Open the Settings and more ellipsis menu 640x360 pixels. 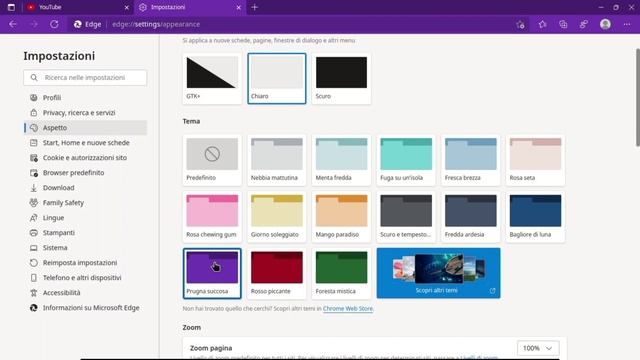627,24
